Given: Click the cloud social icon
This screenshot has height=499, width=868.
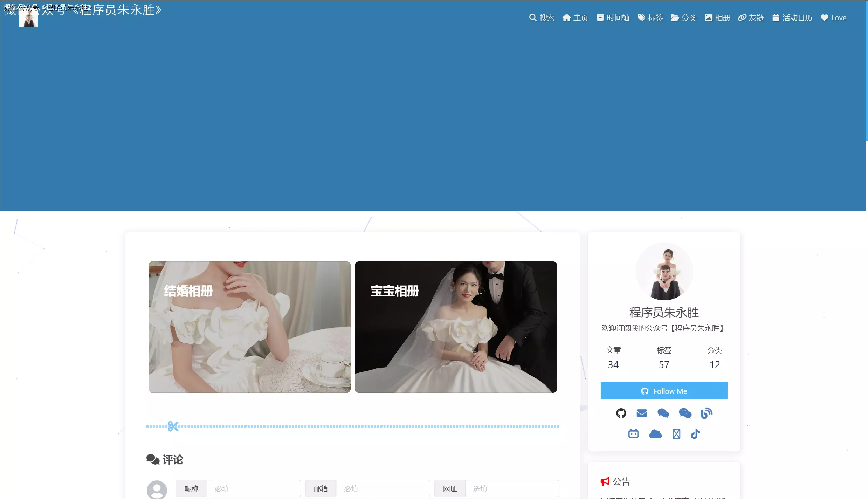Looking at the screenshot, I should click(655, 434).
